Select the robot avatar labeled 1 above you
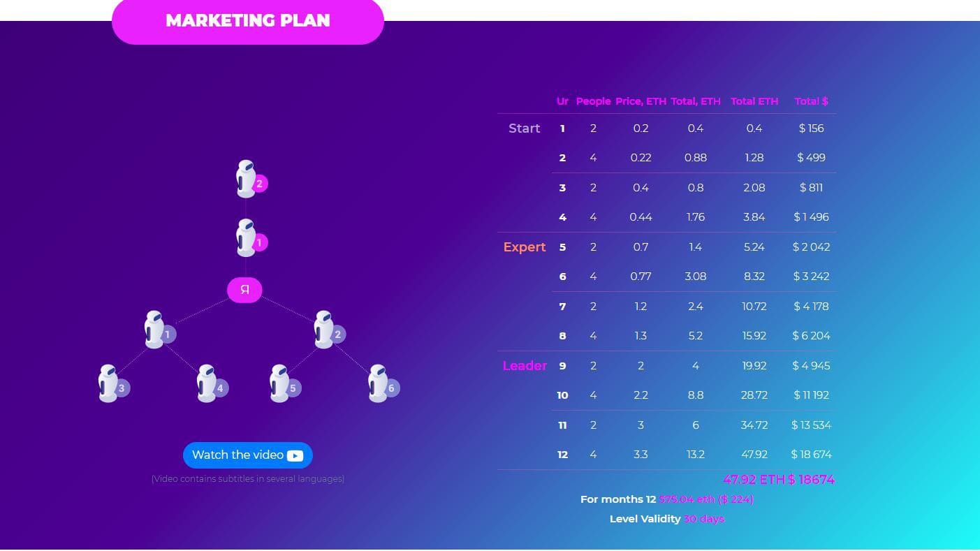The width and height of the screenshot is (980, 551). click(246, 237)
